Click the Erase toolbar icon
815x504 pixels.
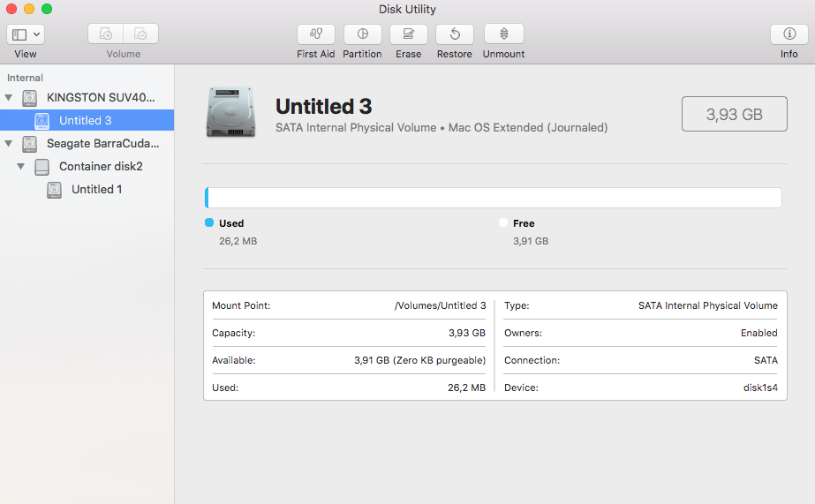pyautogui.click(x=409, y=34)
